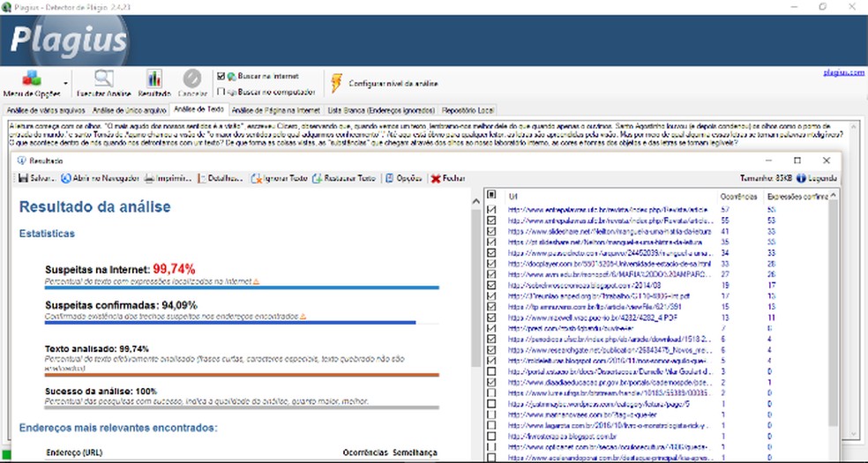The height and width of the screenshot is (463, 868).
Task: Switch to Repositório Local tab
Action: (468, 110)
